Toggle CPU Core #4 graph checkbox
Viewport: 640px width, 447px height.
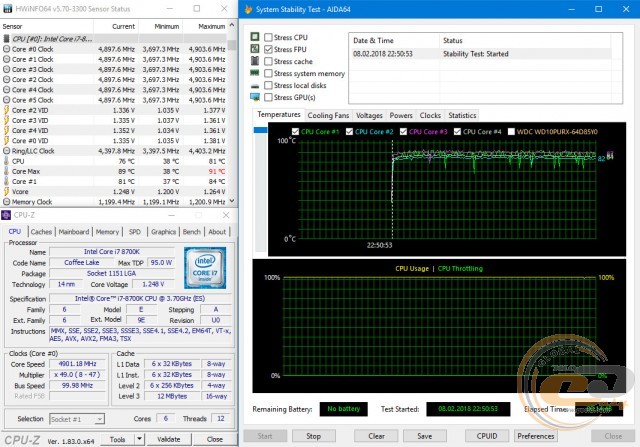[x=457, y=131]
